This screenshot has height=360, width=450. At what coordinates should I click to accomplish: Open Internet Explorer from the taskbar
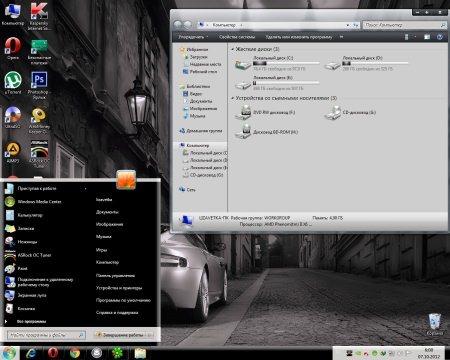(31, 353)
